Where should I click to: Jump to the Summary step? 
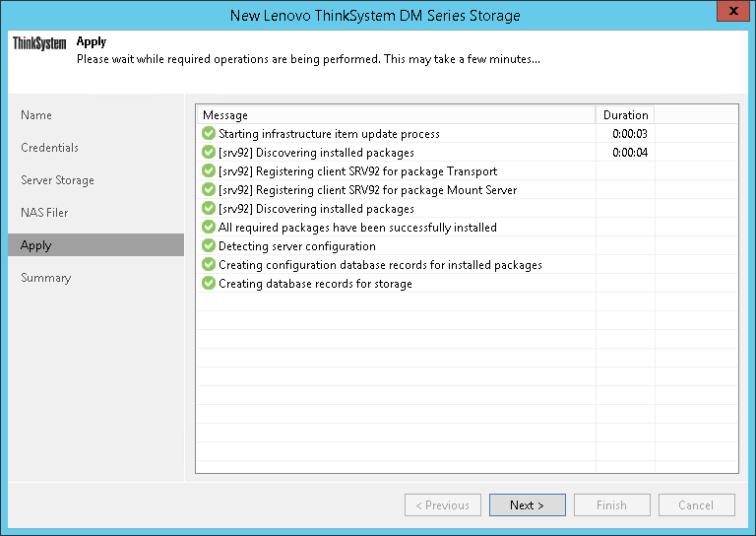(x=46, y=278)
